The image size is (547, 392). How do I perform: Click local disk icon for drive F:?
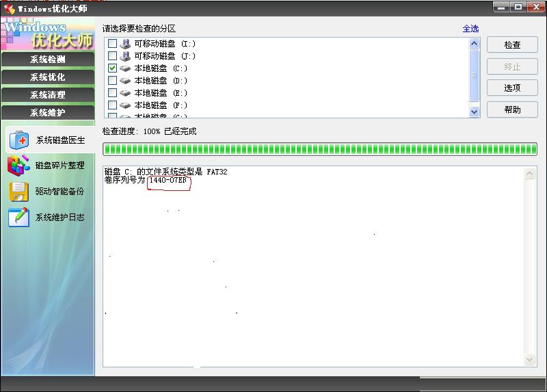125,105
